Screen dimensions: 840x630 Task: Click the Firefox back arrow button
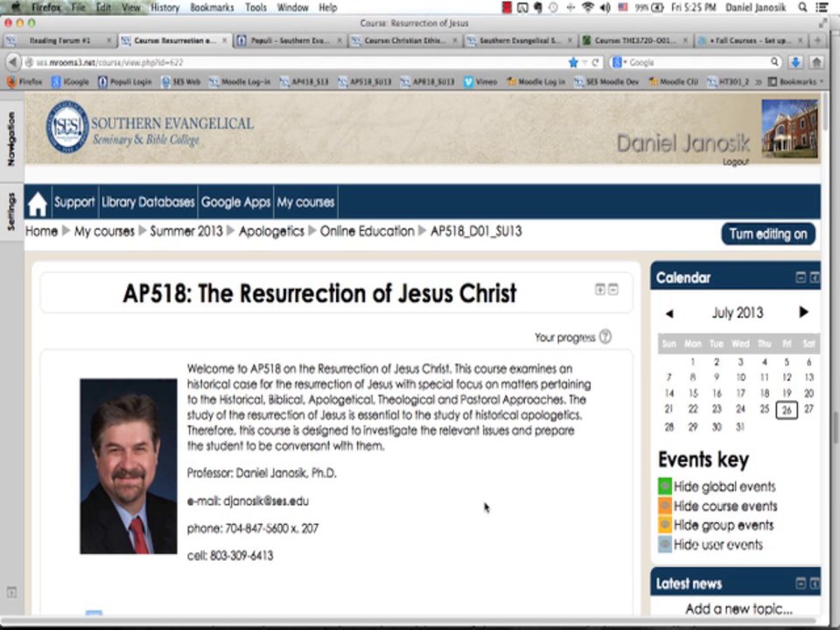13,62
